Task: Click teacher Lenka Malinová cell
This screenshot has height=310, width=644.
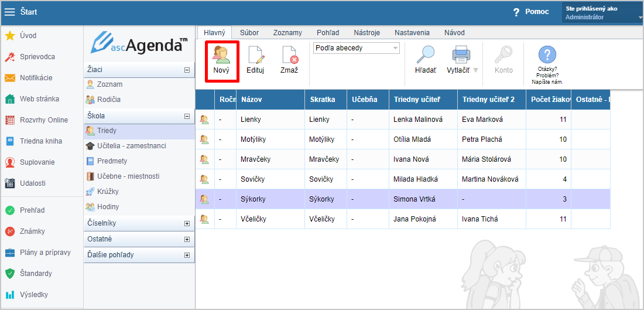Action: click(x=423, y=120)
